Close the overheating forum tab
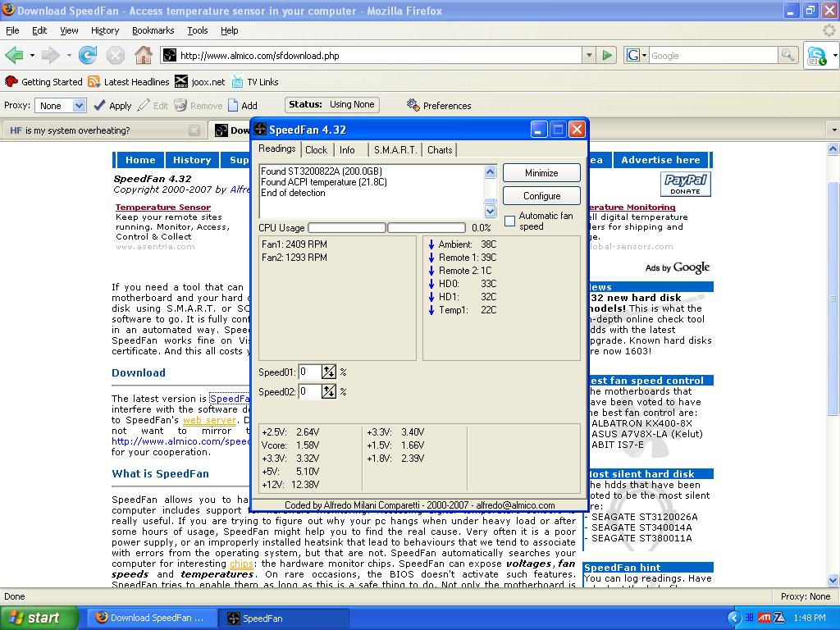The width and height of the screenshot is (840, 630). (194, 130)
